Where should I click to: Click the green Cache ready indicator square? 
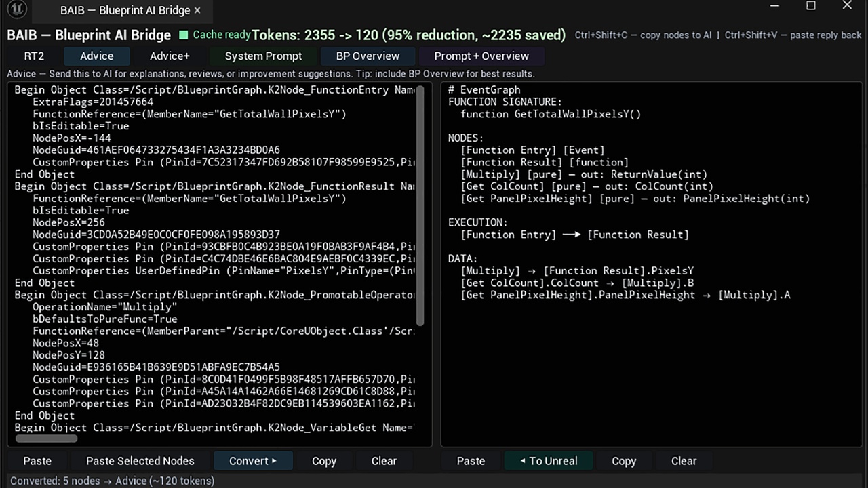(x=183, y=35)
